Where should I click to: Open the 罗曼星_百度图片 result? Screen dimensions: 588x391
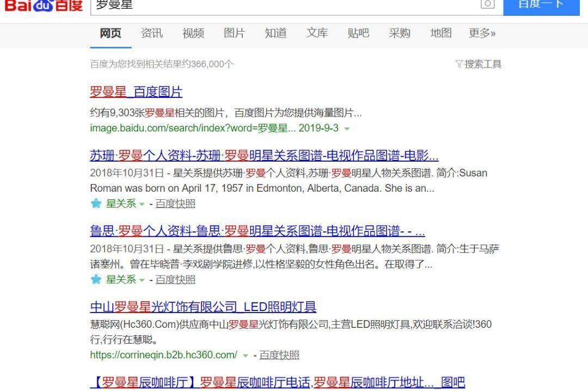136,92
